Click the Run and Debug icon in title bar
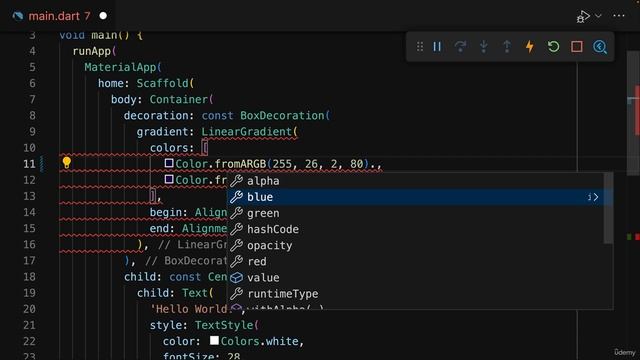640x360 pixels. [583, 16]
